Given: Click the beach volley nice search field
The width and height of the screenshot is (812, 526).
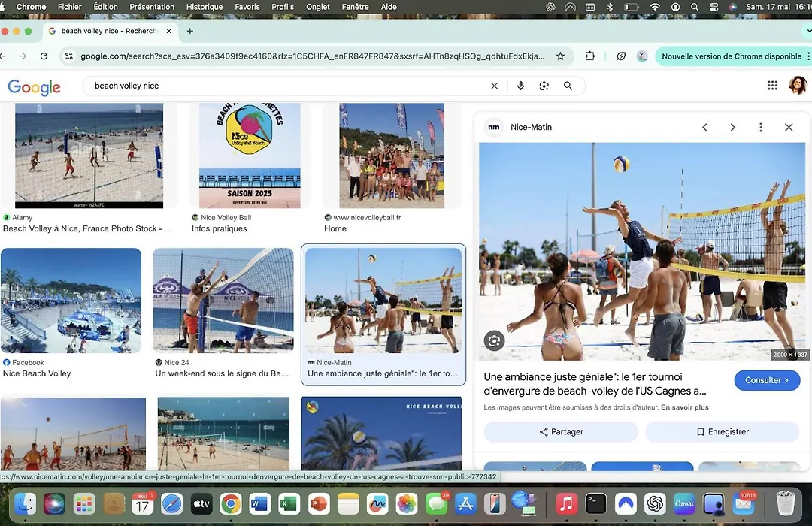Looking at the screenshot, I should pos(290,86).
